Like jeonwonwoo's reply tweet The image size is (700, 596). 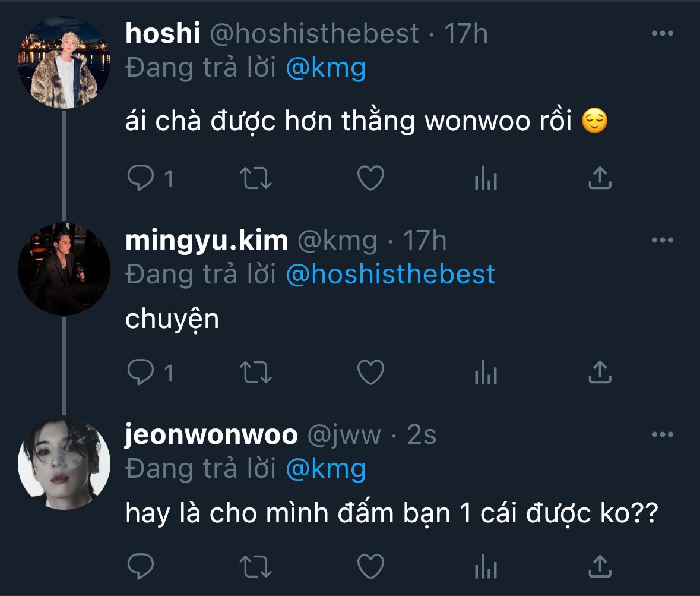coord(371,566)
